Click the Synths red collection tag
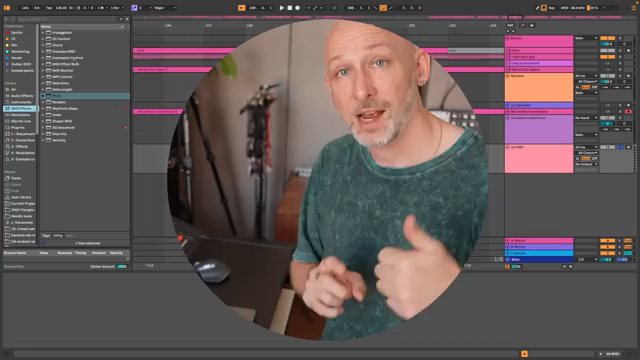Screen dimensions: 640x360 pyautogui.click(x=17, y=33)
